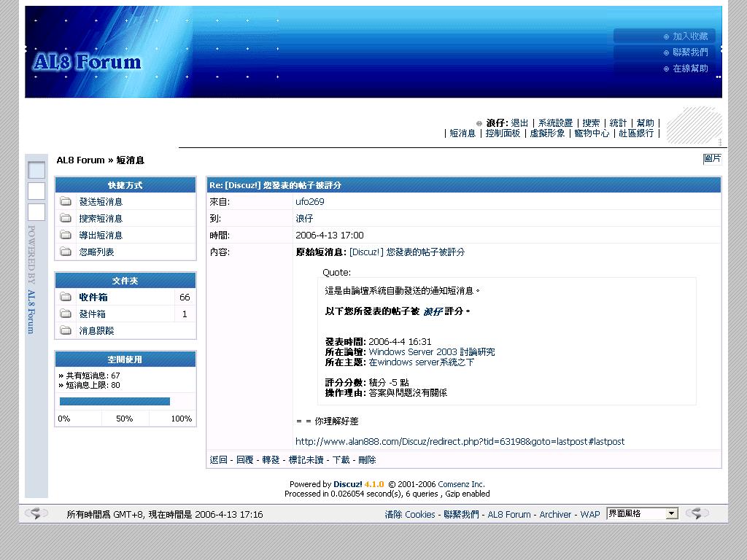Click the 回覆 reply link
This screenshot has height=560, width=747.
coord(244,460)
